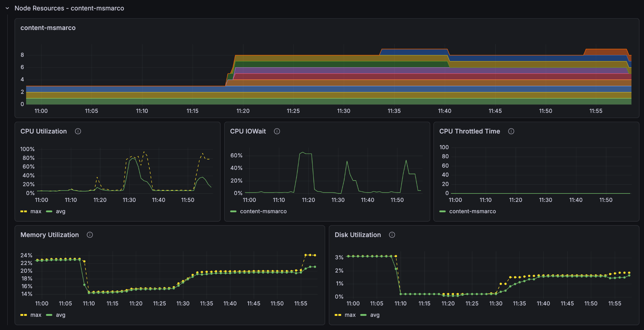Click the CPU IOWait panel title
Image resolution: width=644 pixels, height=330 pixels.
(248, 131)
